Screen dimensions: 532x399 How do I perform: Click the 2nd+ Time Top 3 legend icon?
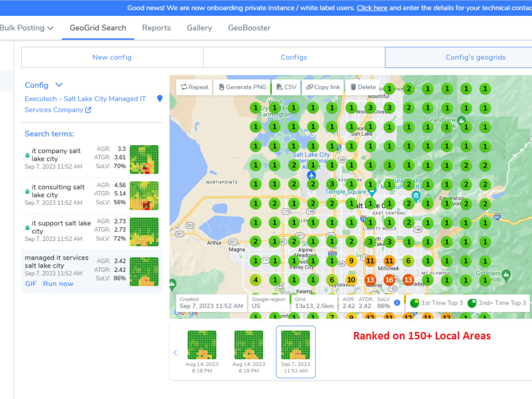point(471,303)
